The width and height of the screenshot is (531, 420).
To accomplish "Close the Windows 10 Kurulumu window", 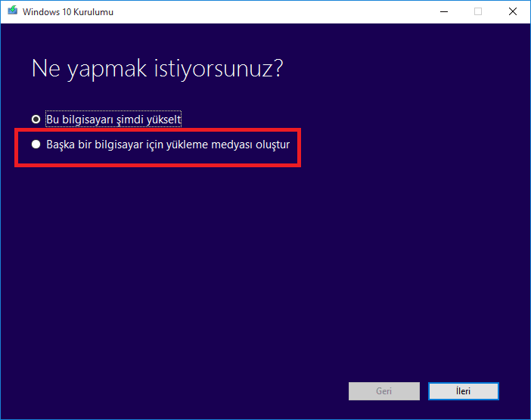I will coord(513,11).
